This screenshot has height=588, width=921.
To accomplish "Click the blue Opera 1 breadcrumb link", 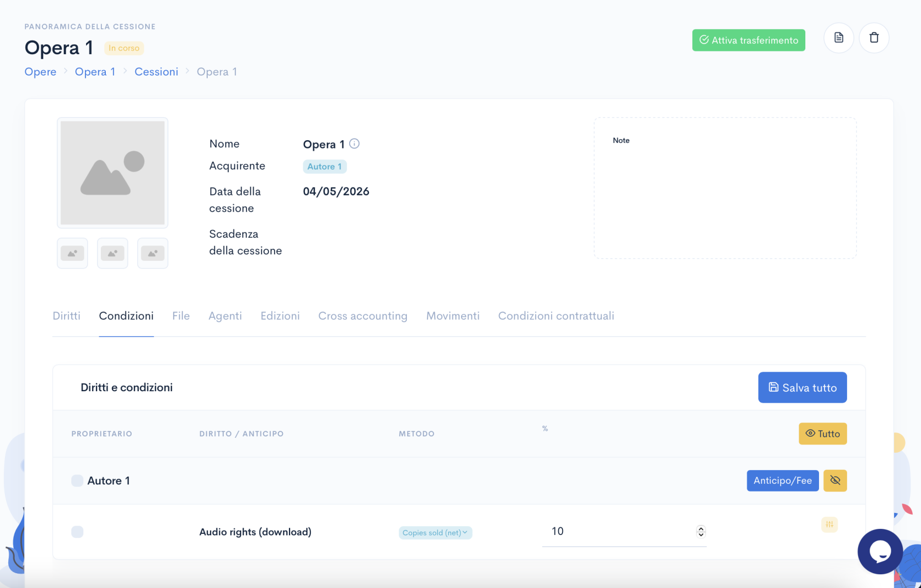I will (x=95, y=72).
